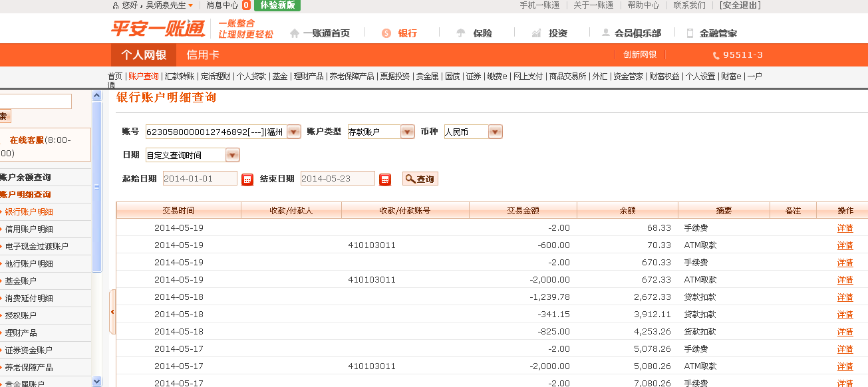
Task: Open the end date calendar picker icon
Action: tap(385, 179)
